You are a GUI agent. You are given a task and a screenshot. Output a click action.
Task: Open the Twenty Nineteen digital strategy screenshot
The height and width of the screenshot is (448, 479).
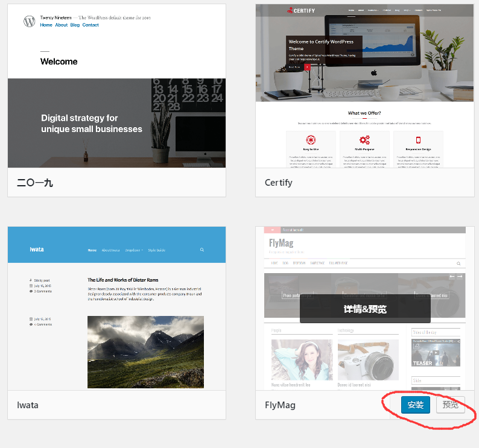(116, 124)
